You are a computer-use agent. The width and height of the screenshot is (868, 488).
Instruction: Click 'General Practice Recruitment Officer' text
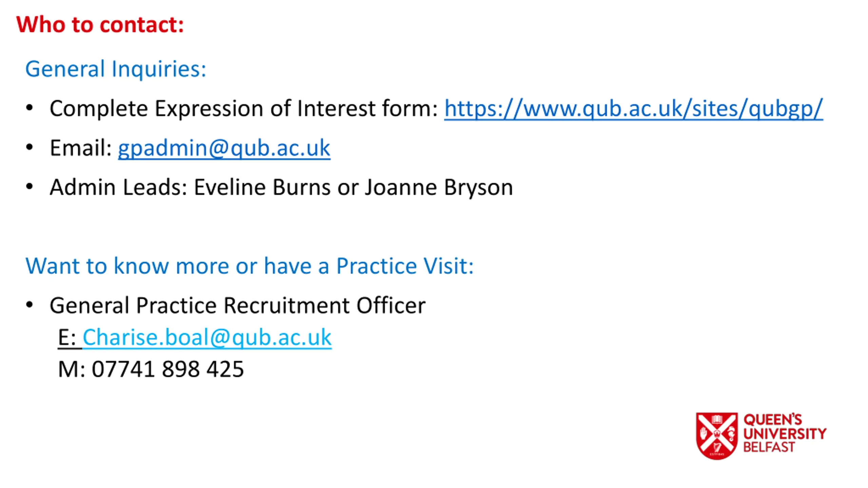tap(237, 305)
